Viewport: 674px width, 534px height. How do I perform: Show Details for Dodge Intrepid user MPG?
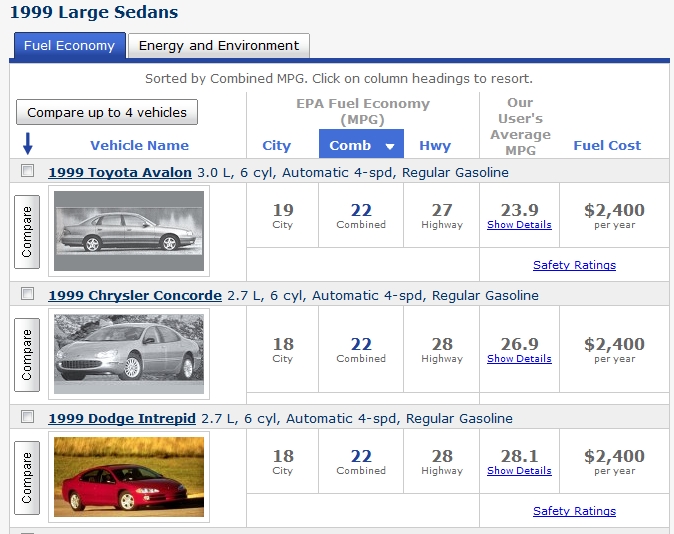pyautogui.click(x=519, y=471)
